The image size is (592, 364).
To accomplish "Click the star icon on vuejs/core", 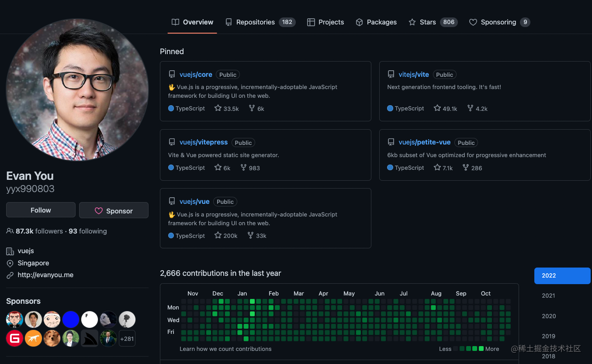I will click(218, 108).
